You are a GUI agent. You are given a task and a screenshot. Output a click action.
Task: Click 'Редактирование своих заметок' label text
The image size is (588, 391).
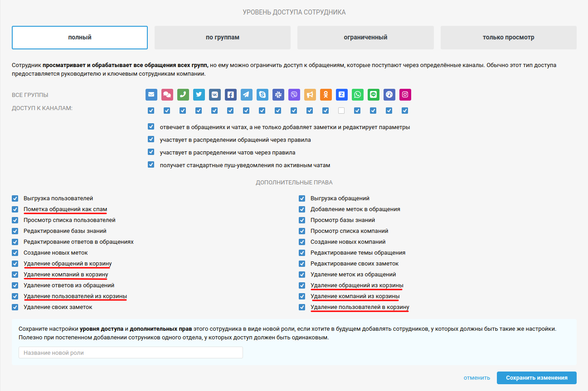pyautogui.click(x=355, y=264)
